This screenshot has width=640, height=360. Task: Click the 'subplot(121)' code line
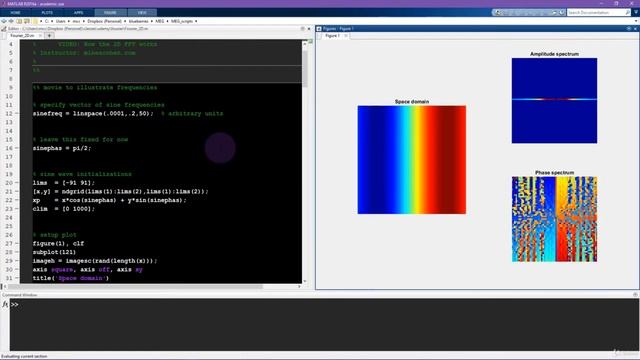(x=54, y=252)
